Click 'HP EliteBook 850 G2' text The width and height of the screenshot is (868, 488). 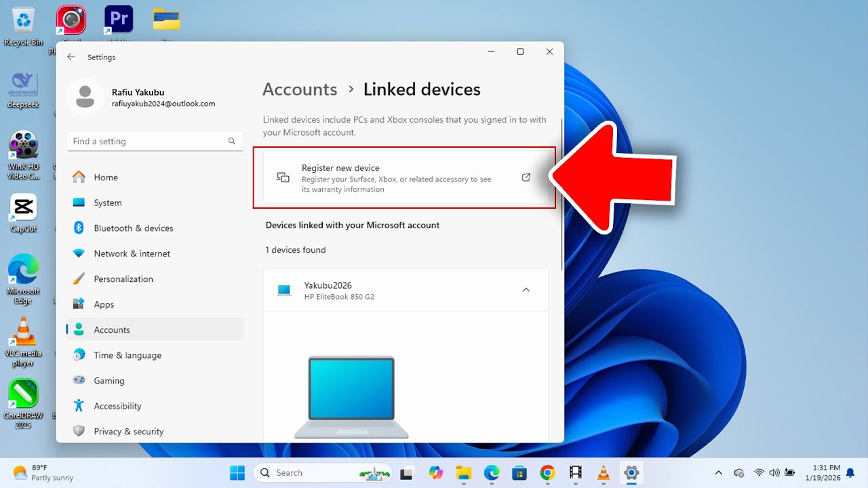pyautogui.click(x=339, y=297)
